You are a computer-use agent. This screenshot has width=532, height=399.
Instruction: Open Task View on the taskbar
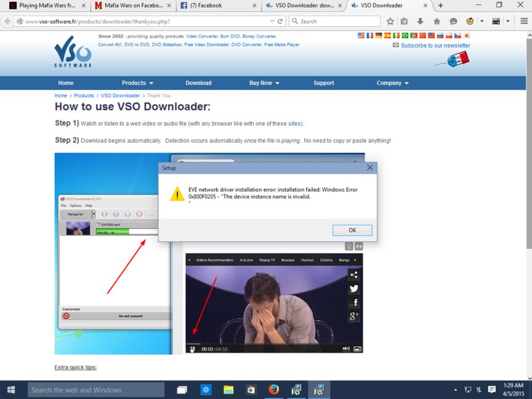point(182,390)
